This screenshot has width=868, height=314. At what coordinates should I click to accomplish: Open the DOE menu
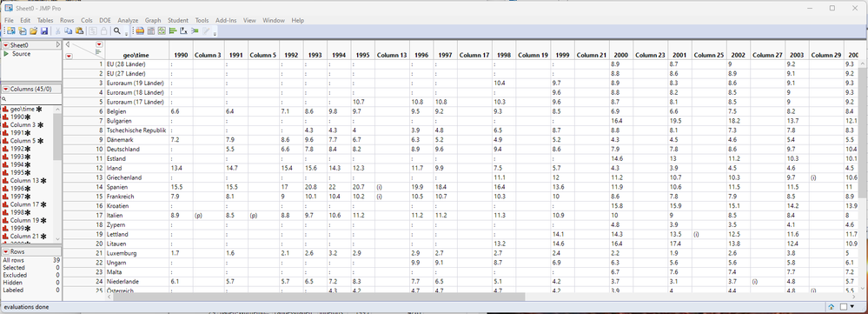105,21
